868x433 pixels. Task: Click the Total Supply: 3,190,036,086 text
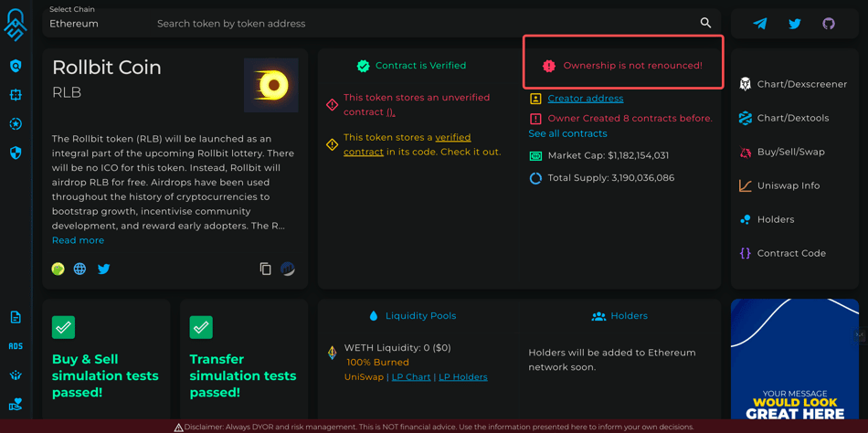[611, 178]
